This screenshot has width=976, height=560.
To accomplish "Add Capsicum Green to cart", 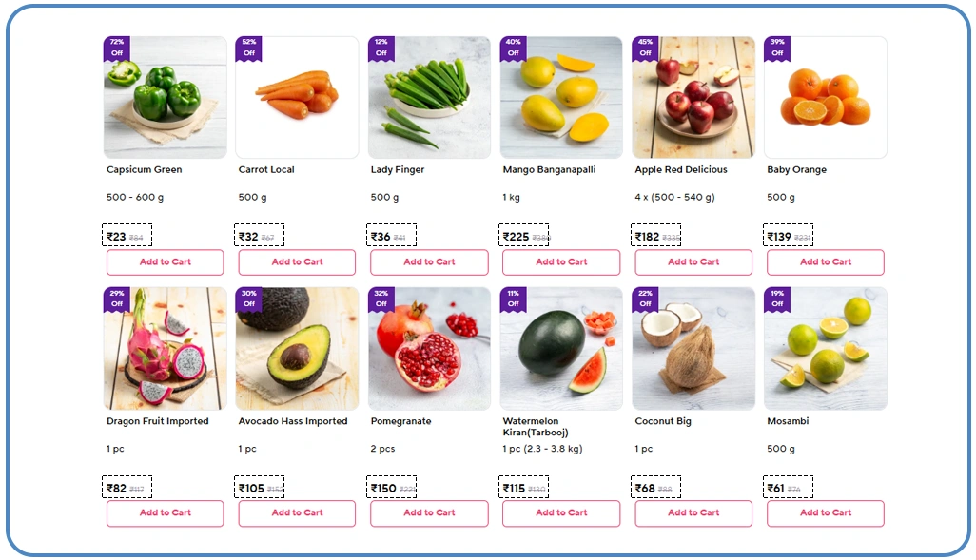I will (x=165, y=262).
